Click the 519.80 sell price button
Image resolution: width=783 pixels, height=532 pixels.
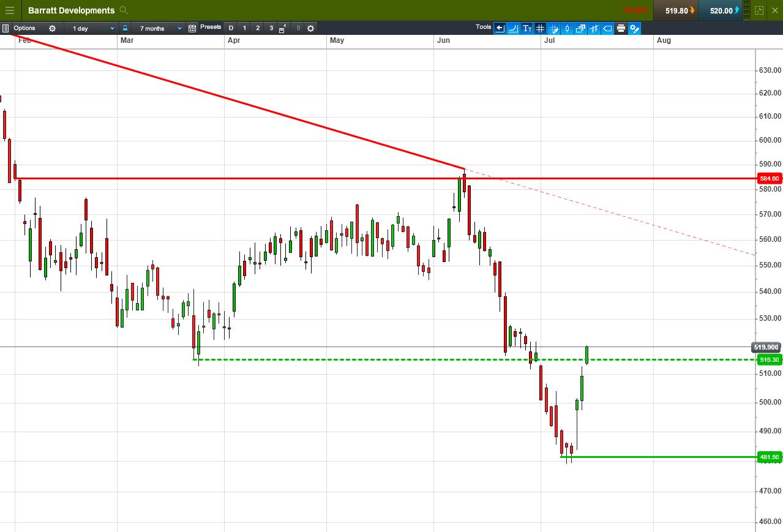(x=676, y=10)
